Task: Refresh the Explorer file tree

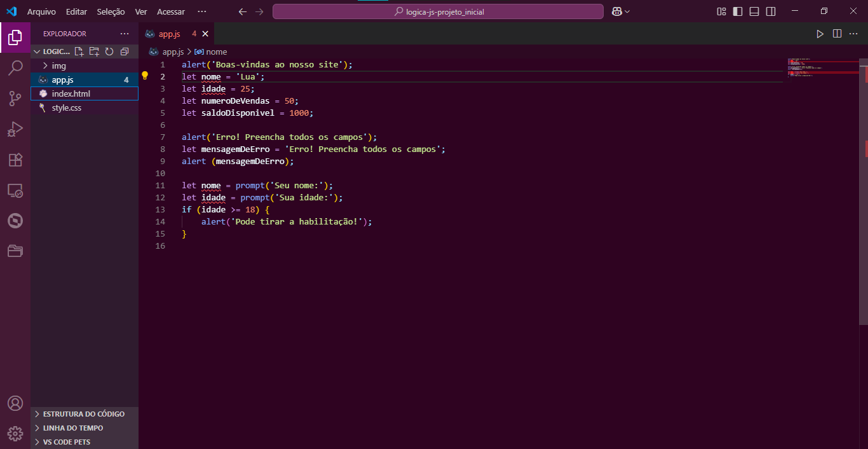Action: coord(109,52)
